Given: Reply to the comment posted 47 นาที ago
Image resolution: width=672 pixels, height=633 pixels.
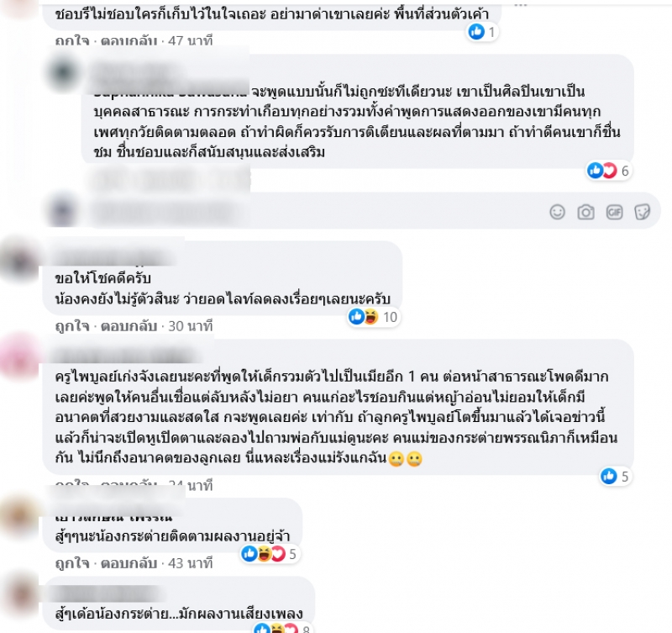Looking at the screenshot, I should 129,40.
